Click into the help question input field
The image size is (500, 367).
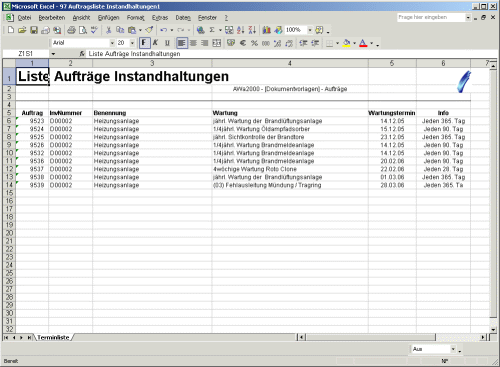[x=431, y=17]
